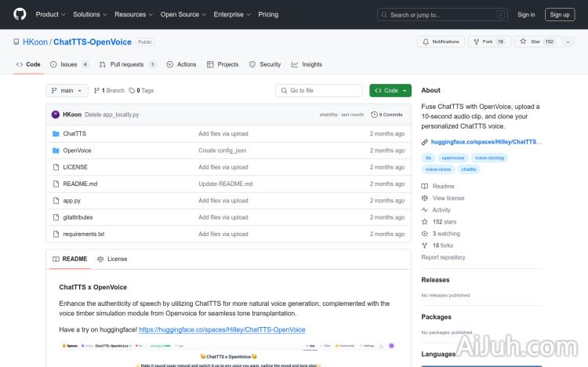Switch to the Pull requests tab
Screen dimensions: 588x367
[x=129, y=64]
